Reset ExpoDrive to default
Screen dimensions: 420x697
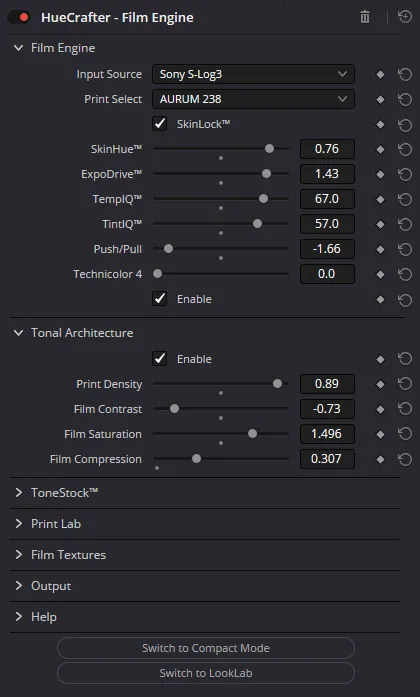pyautogui.click(x=405, y=174)
